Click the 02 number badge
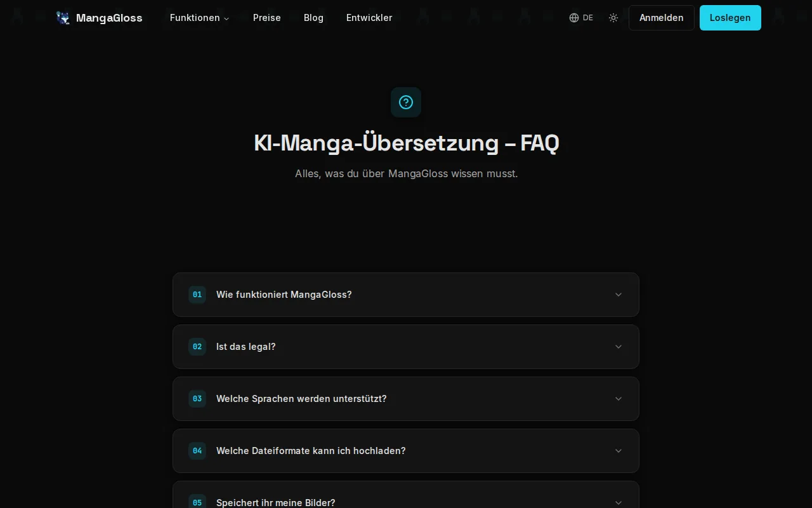 click(197, 347)
